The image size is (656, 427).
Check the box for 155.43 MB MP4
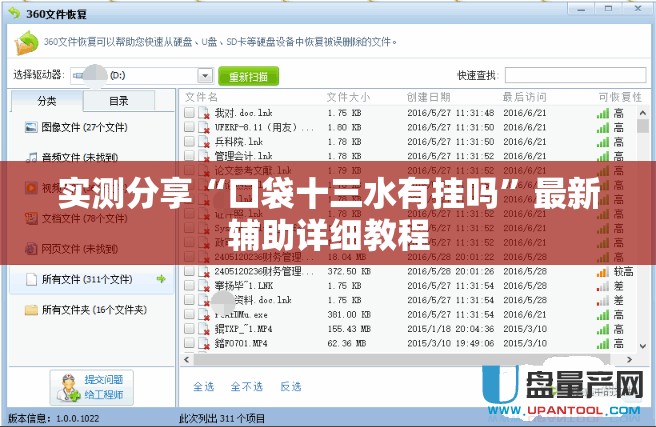tap(189, 329)
